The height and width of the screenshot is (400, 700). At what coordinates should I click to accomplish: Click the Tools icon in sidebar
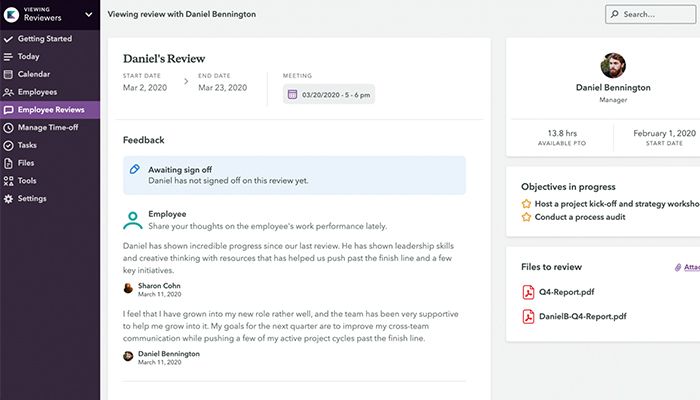click(9, 181)
